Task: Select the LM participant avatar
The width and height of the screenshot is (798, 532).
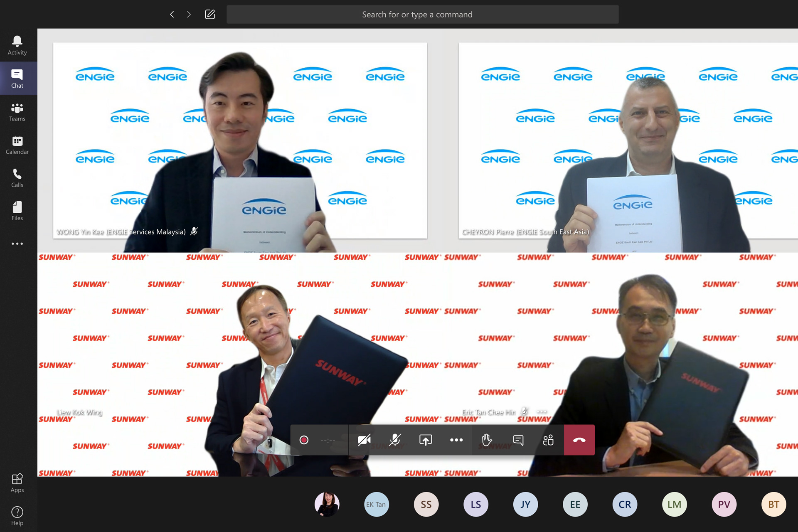Action: tap(674, 504)
